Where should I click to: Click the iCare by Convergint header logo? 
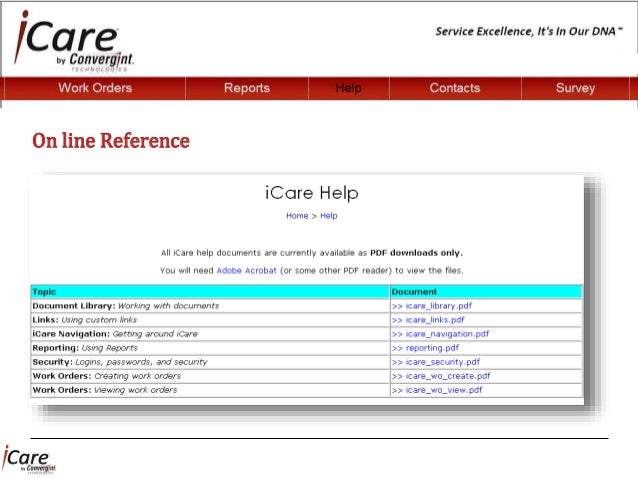74,42
